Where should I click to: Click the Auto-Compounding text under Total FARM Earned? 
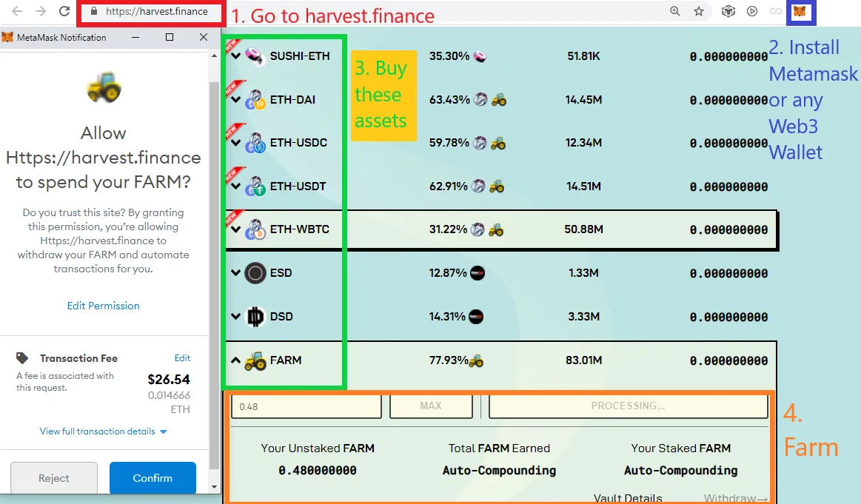point(499,471)
